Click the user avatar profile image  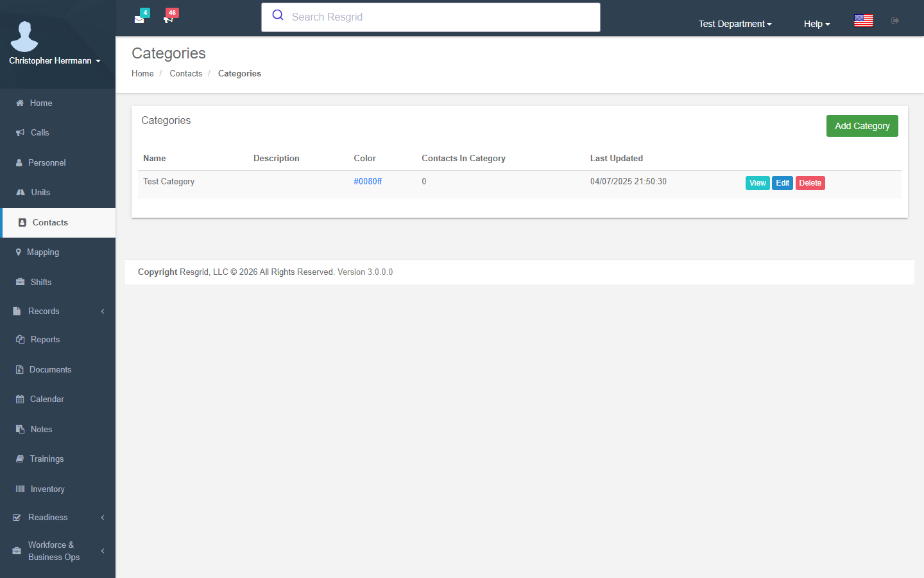pyautogui.click(x=24, y=37)
